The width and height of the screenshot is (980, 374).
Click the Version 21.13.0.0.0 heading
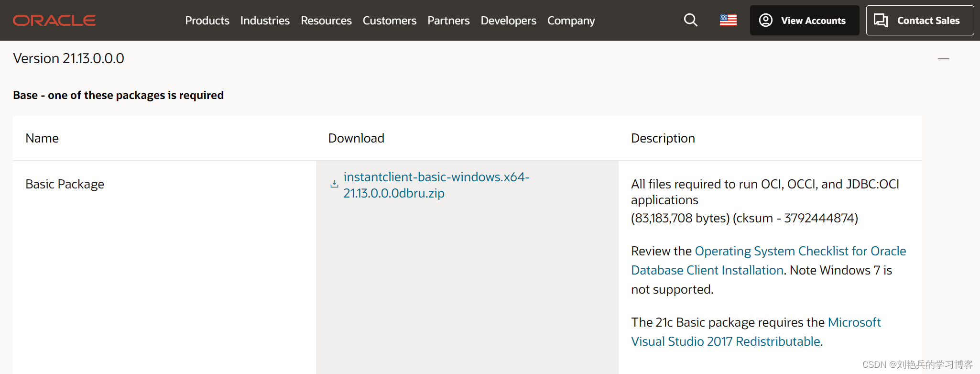pos(68,58)
